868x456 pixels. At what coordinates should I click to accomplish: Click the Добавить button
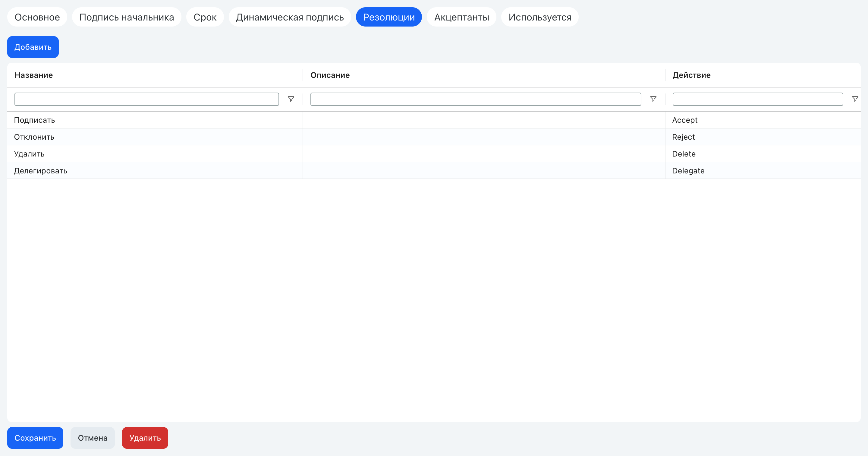click(33, 47)
